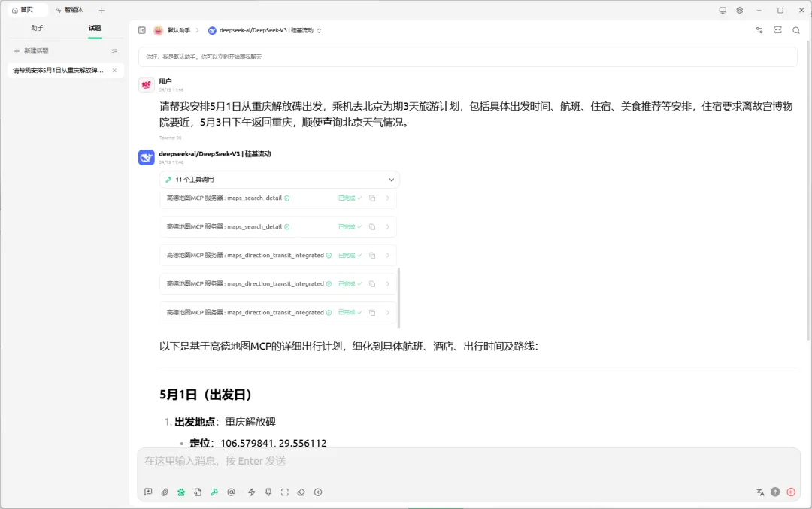Click the circled chevron icon in input toolbar
The height and width of the screenshot is (509, 812).
[318, 492]
